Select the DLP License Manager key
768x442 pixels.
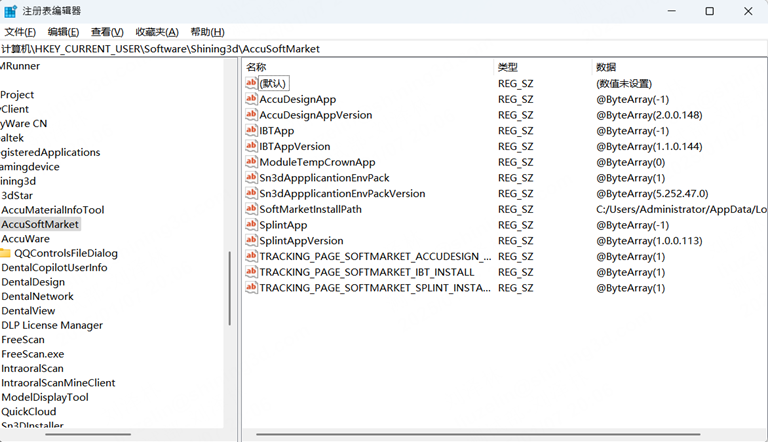pos(52,325)
